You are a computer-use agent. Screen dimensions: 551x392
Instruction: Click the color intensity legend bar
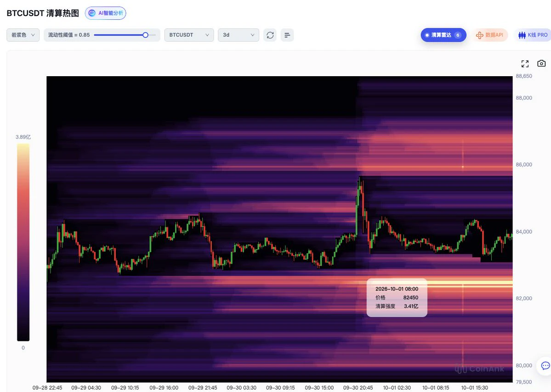click(23, 242)
